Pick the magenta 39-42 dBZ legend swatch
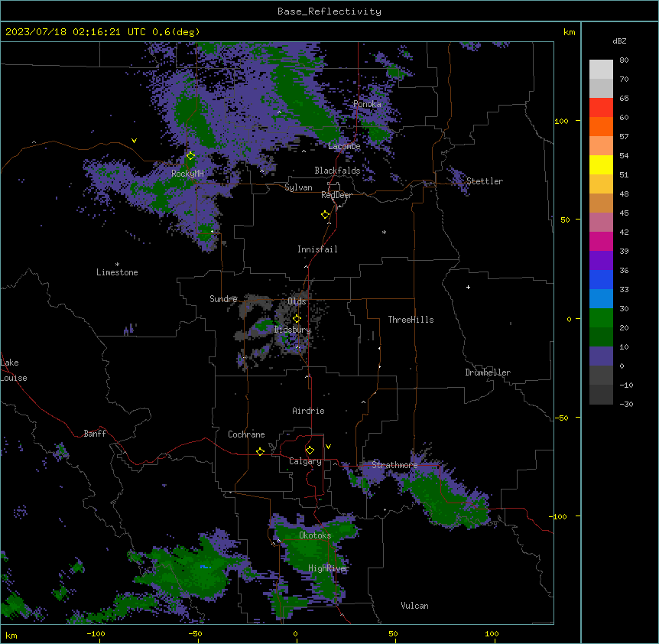659x644 pixels. 601,241
